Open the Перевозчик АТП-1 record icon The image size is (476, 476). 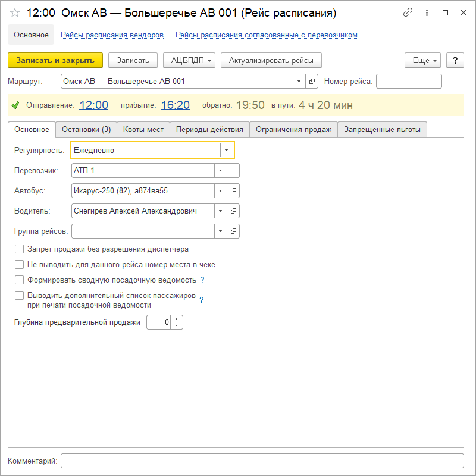pos(234,171)
